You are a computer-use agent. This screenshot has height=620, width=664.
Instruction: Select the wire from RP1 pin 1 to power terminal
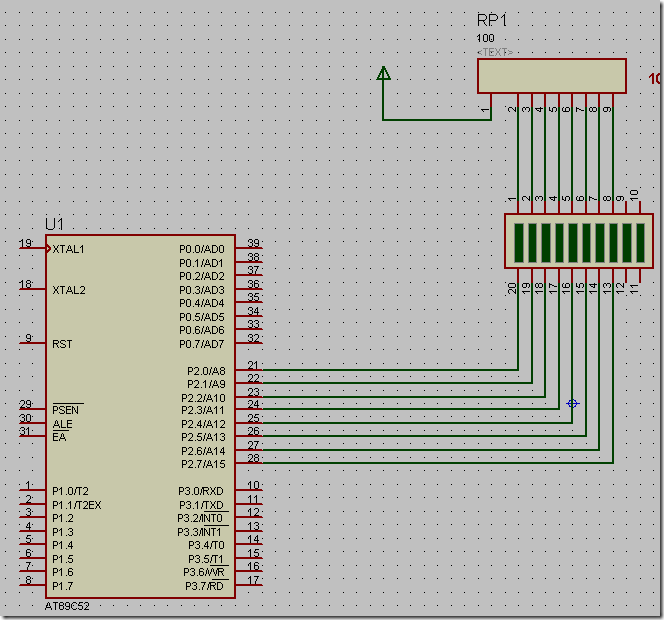tap(436, 120)
